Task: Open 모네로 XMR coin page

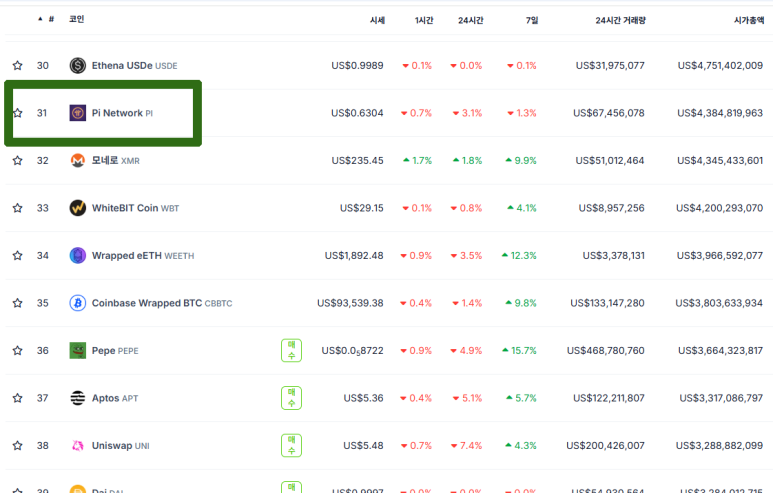Action: (116, 161)
